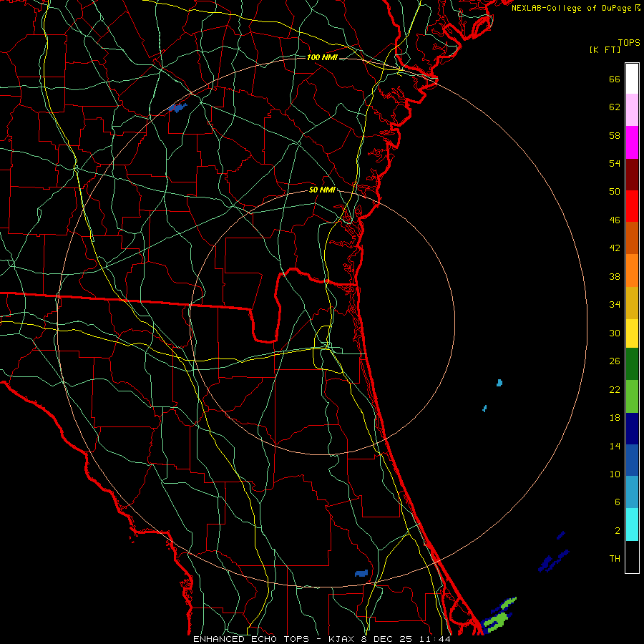Click the "26" scale value
Screen dimensions: 644x644
[x=615, y=361]
